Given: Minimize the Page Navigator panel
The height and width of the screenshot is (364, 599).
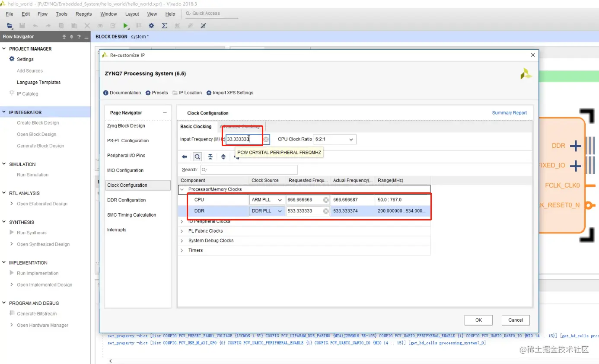Looking at the screenshot, I should (165, 113).
